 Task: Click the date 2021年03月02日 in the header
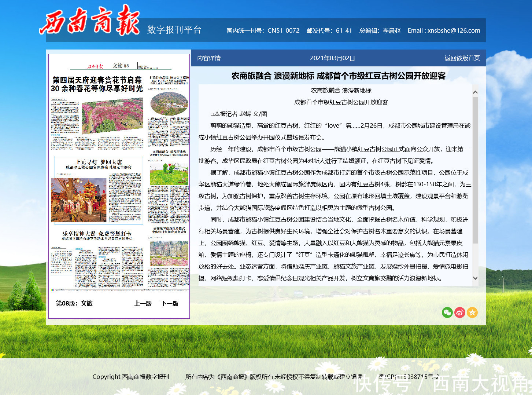(x=332, y=58)
